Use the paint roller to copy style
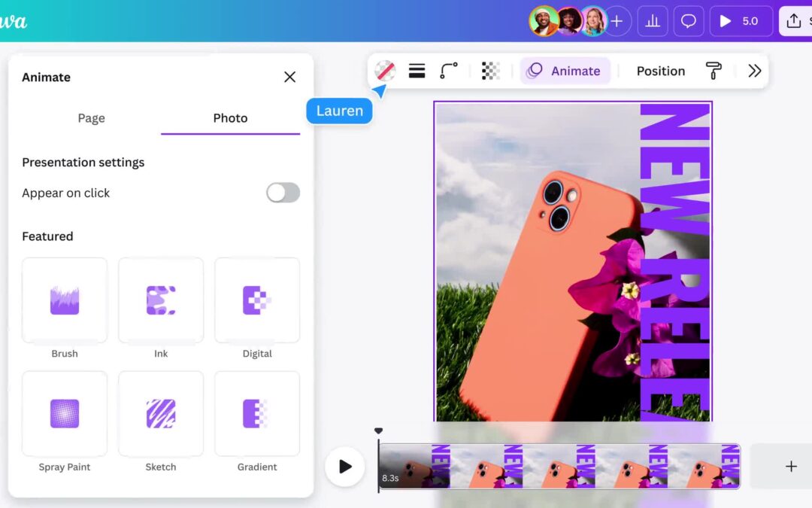The height and width of the screenshot is (508, 812). pos(713,70)
